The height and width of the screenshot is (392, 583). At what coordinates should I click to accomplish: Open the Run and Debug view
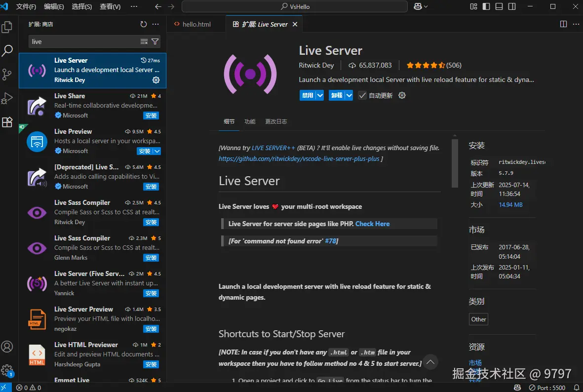point(7,98)
